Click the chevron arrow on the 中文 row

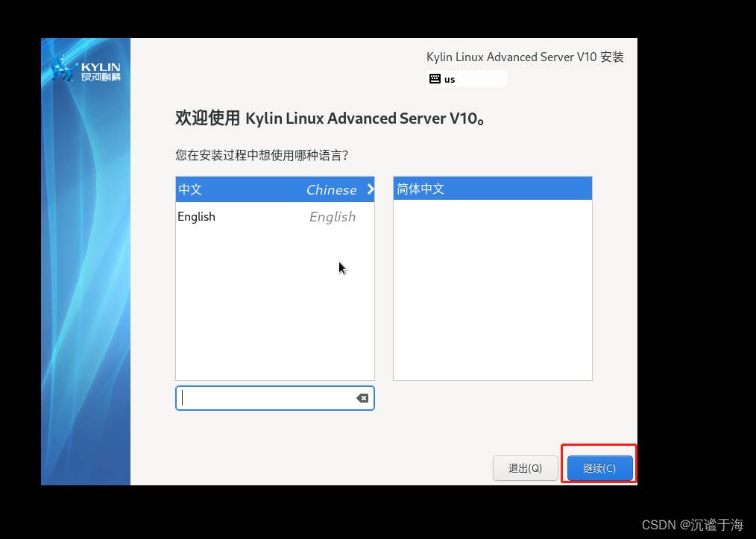click(370, 189)
